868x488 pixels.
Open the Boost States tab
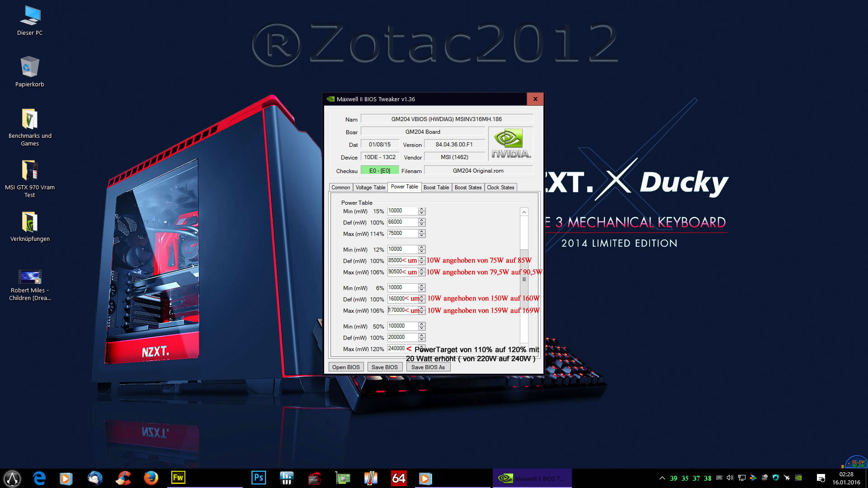pos(468,188)
